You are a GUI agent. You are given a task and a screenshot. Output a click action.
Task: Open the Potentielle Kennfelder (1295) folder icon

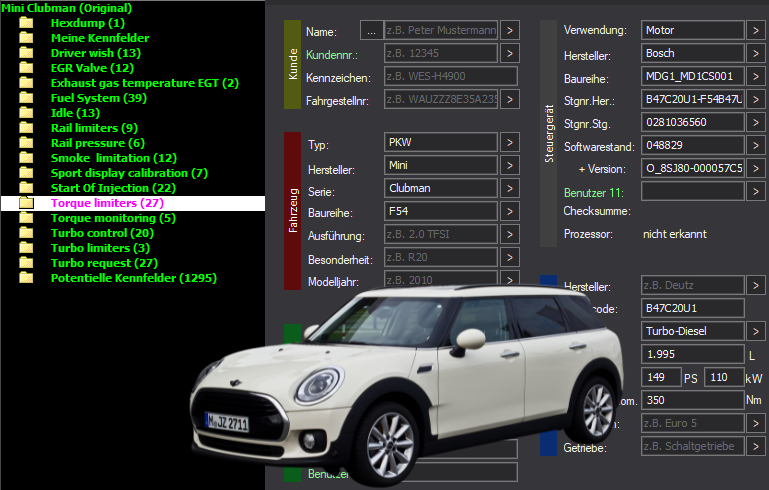pyautogui.click(x=26, y=278)
